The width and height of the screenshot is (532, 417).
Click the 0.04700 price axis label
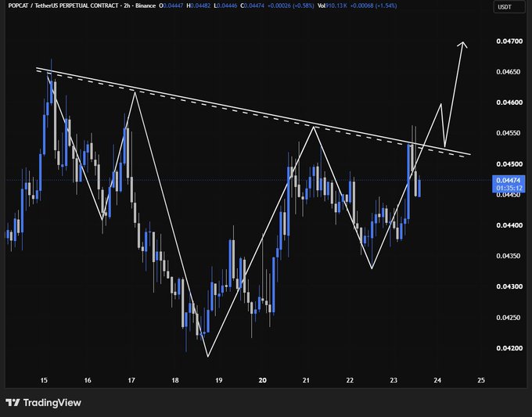click(509, 41)
